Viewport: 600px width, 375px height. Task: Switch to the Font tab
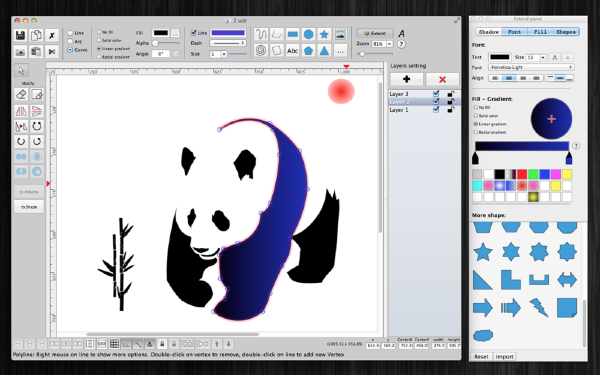514,32
